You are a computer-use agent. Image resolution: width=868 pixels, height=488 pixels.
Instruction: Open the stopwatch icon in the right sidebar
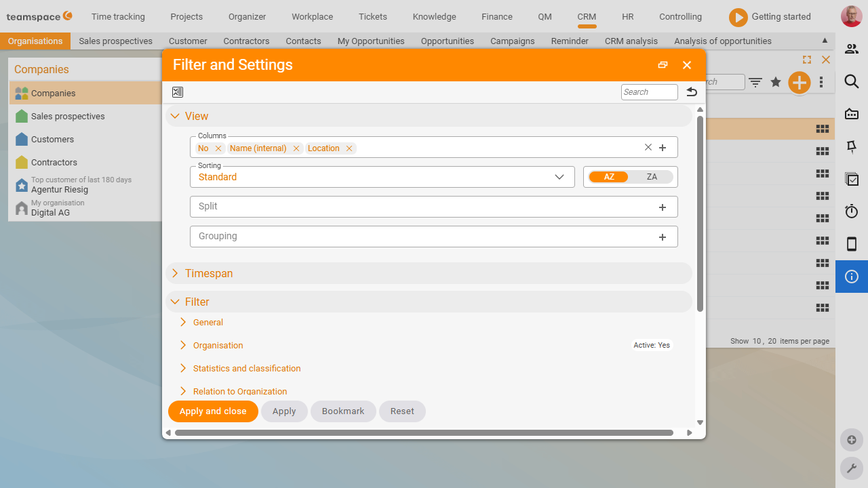tap(852, 211)
